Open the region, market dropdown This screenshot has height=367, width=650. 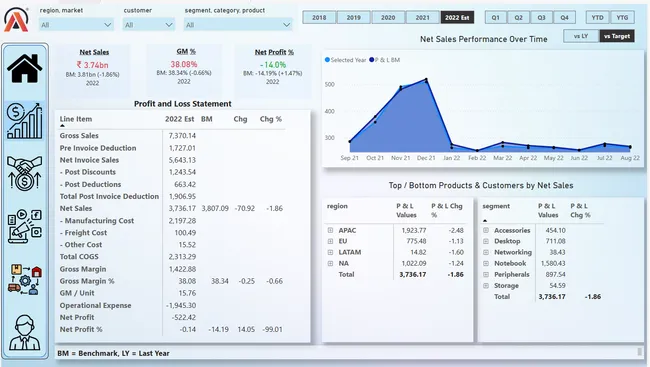click(76, 25)
